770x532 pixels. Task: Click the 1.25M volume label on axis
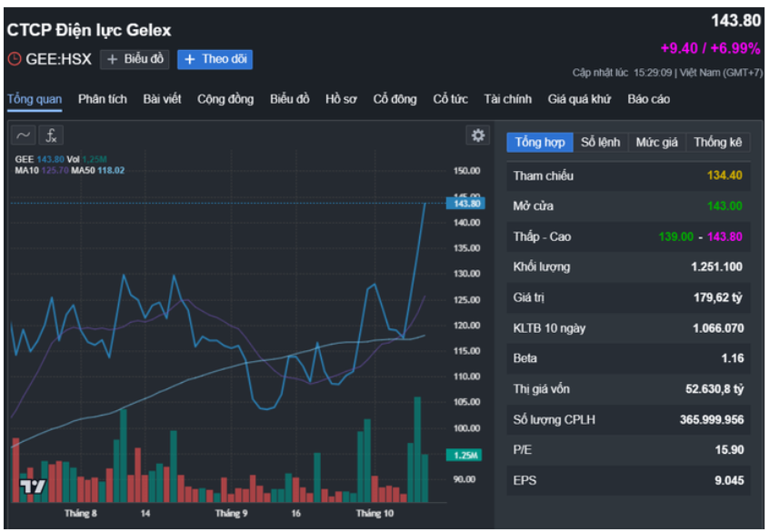click(x=467, y=455)
